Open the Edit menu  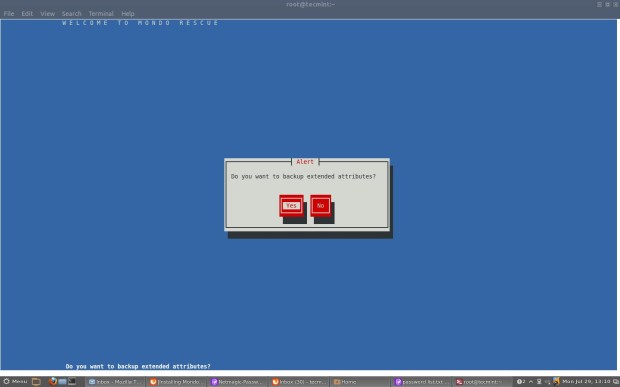(27, 13)
